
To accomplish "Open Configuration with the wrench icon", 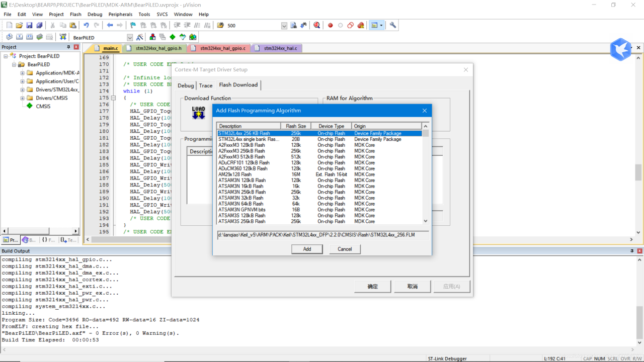I will [x=393, y=25].
